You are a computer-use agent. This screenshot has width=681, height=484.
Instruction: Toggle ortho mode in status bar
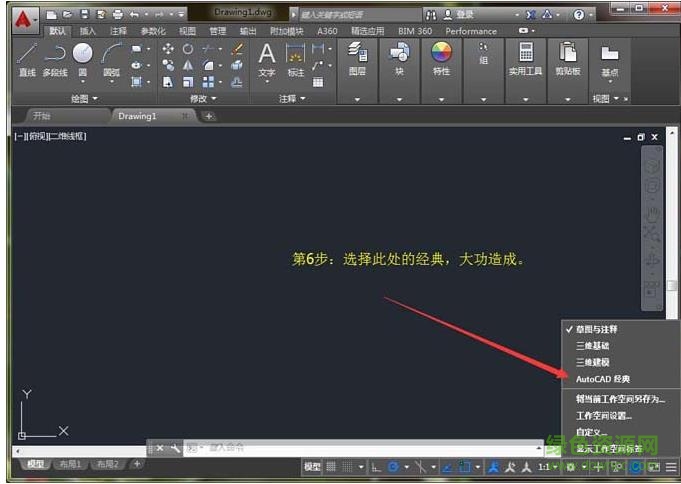tap(376, 467)
